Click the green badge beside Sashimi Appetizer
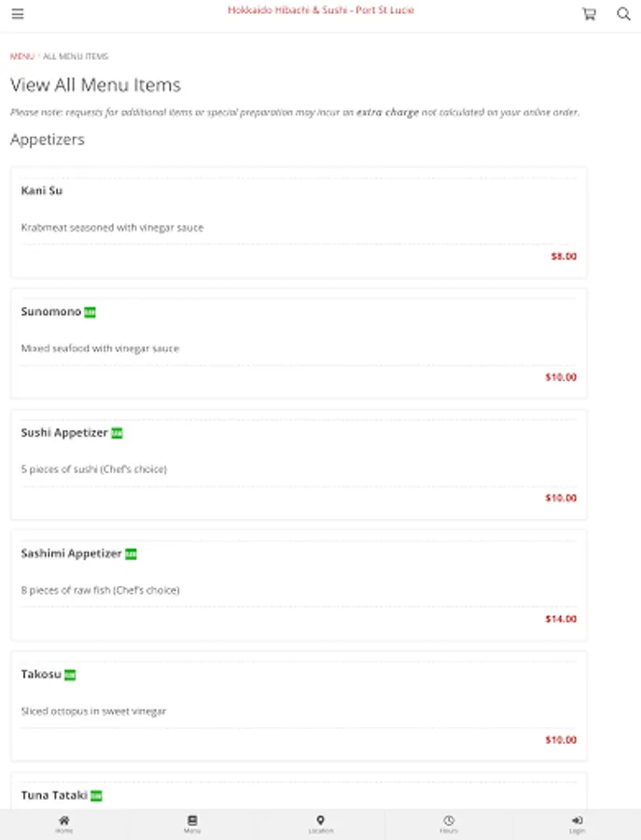Image resolution: width=641 pixels, height=840 pixels. 132,554
